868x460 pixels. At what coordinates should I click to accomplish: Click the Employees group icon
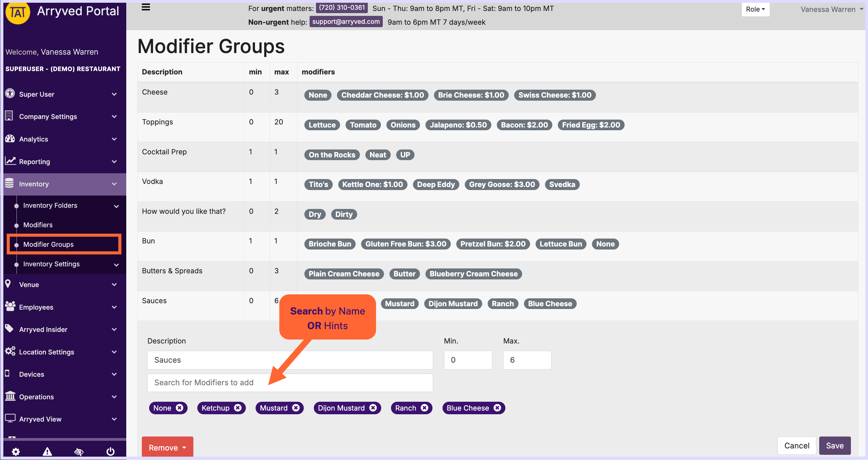tap(10, 306)
